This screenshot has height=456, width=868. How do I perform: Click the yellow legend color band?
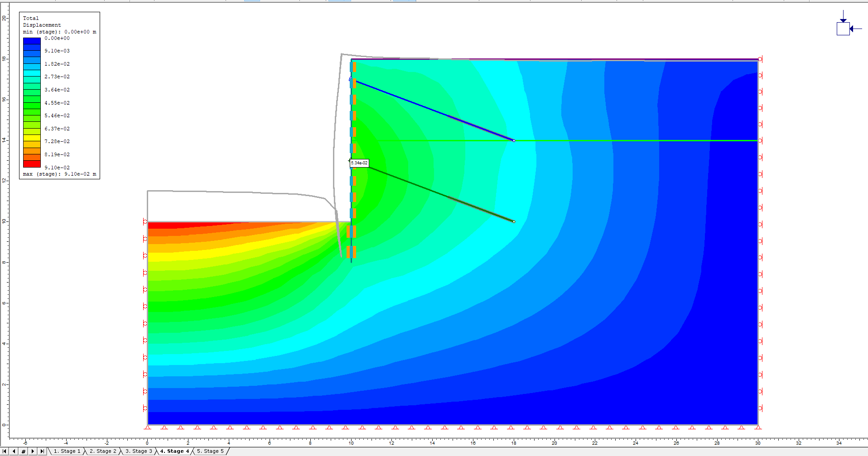click(x=32, y=138)
